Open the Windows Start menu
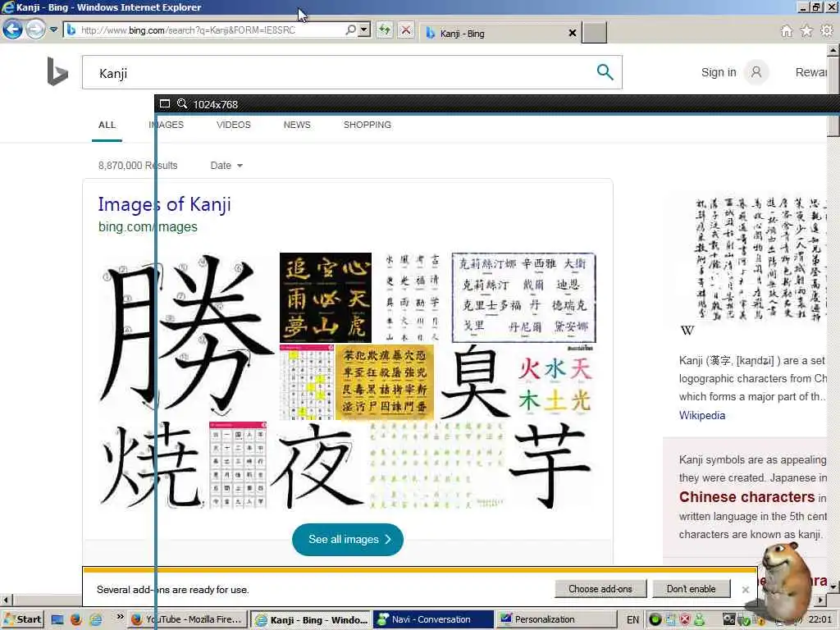The image size is (840, 630). (x=21, y=619)
